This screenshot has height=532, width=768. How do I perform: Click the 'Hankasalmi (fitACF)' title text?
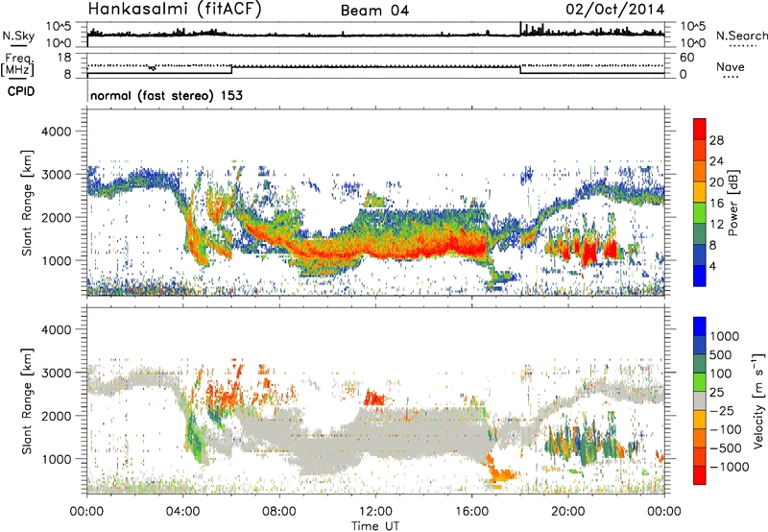tap(175, 10)
